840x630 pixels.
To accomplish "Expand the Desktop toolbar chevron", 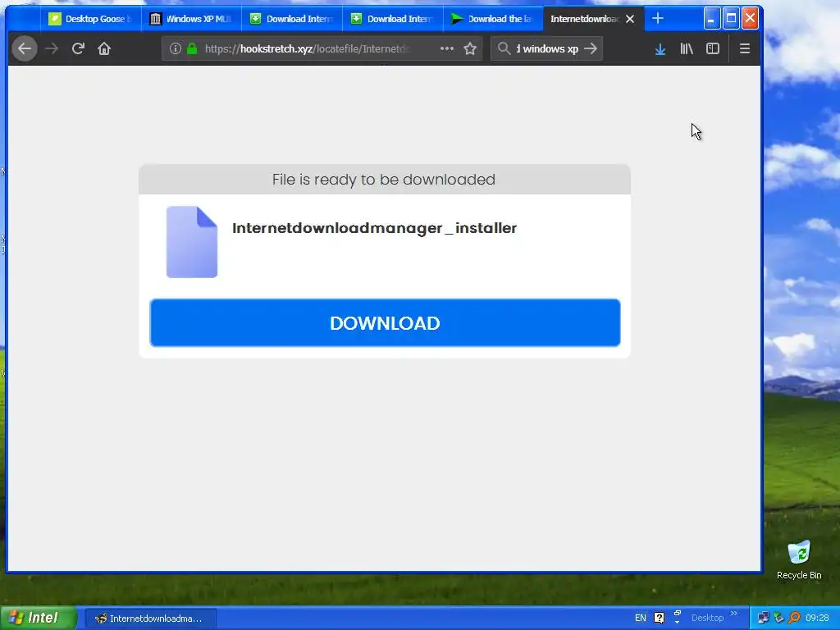I will coord(734,614).
